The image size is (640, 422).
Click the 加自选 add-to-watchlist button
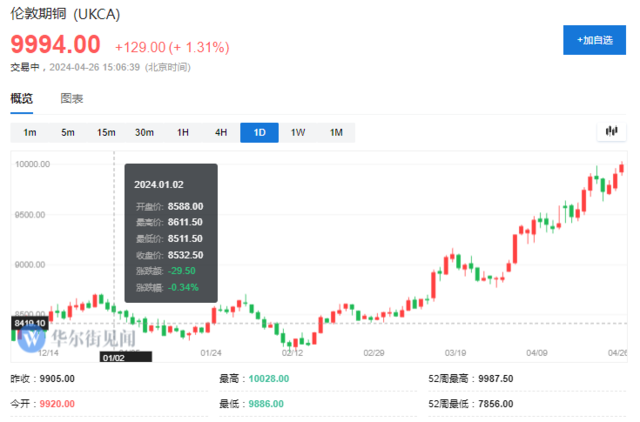click(x=595, y=40)
